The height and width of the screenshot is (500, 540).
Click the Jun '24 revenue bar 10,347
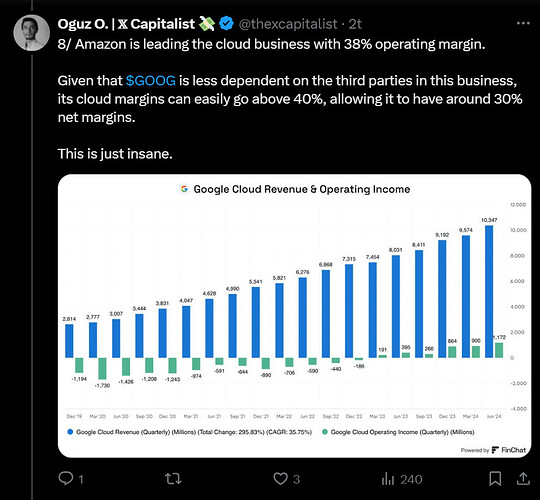(489, 292)
